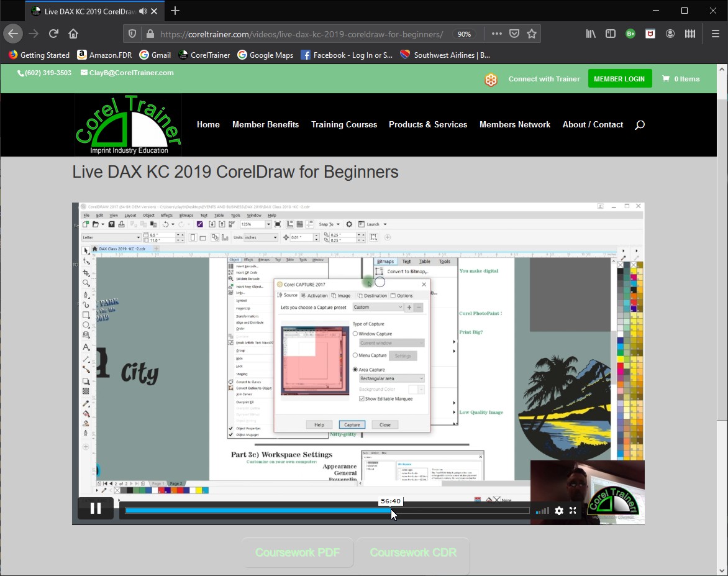Screen dimensions: 728x576
Task: Open Training Courses menu
Action: pyautogui.click(x=344, y=124)
